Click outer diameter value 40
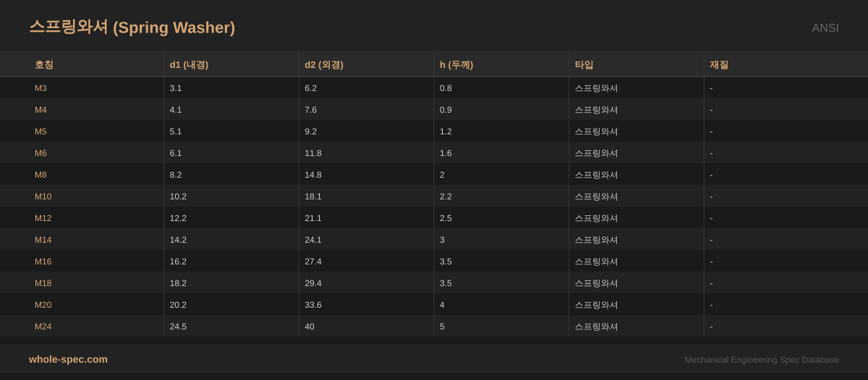This screenshot has height=380, width=868. [x=310, y=327]
